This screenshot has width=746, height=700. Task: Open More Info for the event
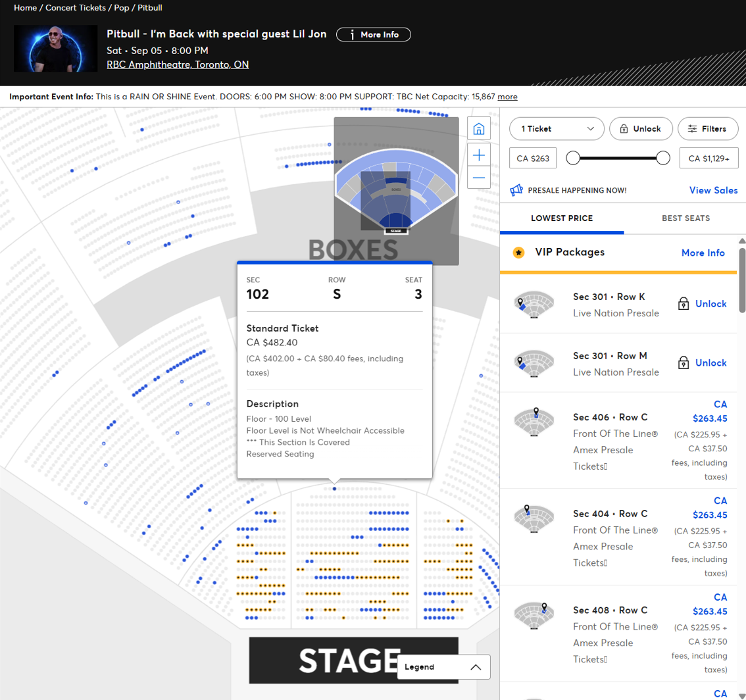click(374, 35)
